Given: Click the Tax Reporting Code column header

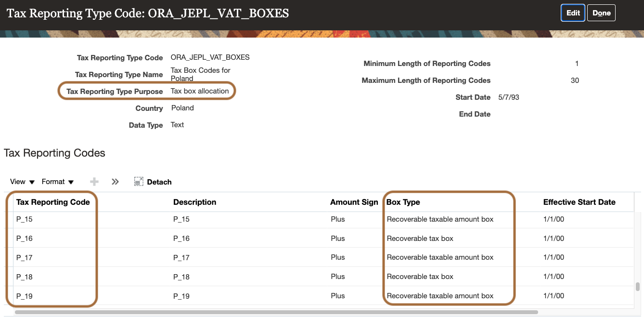Looking at the screenshot, I should tap(53, 202).
